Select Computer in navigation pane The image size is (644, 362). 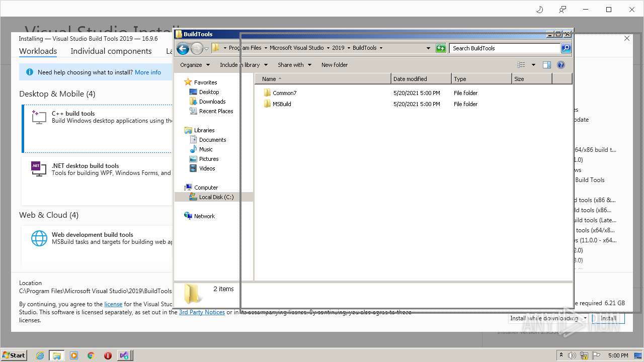click(x=201, y=188)
